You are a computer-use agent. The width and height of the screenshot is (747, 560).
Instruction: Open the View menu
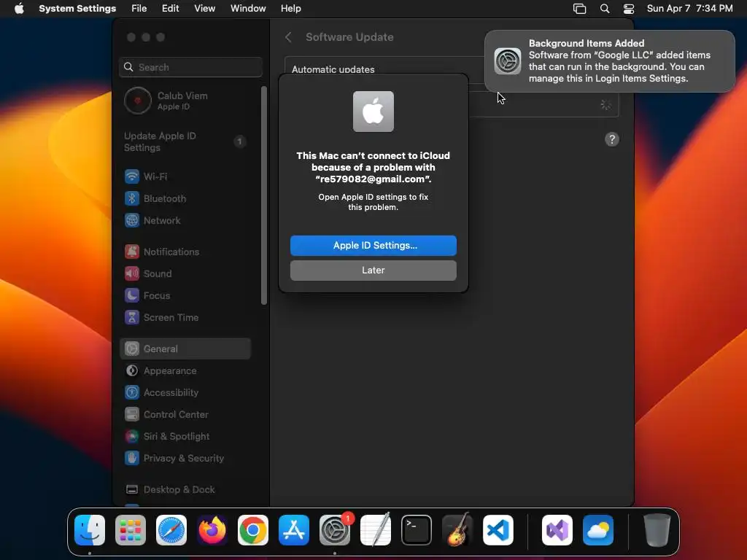coord(205,9)
